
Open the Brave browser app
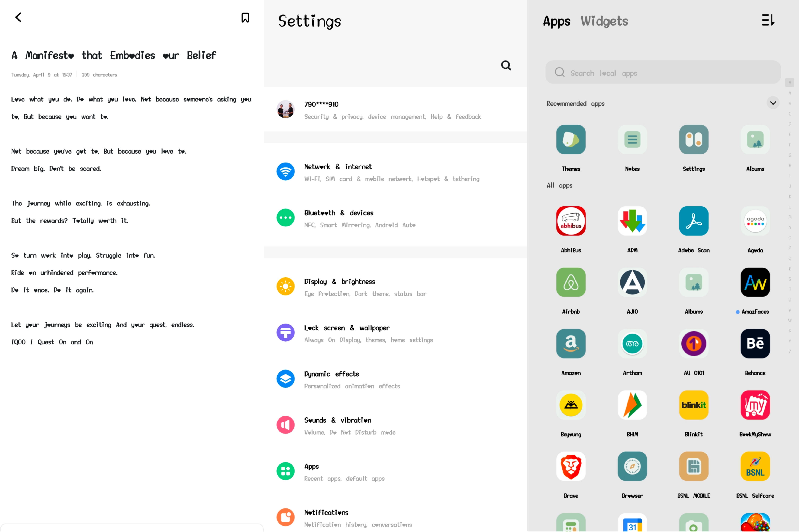coord(570,466)
